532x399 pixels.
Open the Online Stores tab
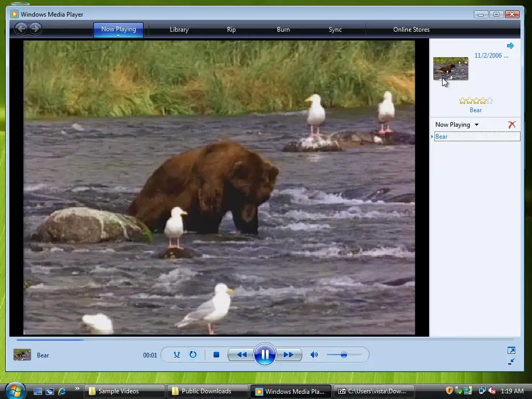click(411, 30)
